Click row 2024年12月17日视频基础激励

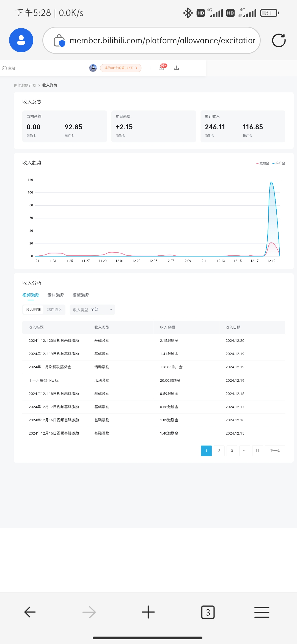tap(153, 407)
